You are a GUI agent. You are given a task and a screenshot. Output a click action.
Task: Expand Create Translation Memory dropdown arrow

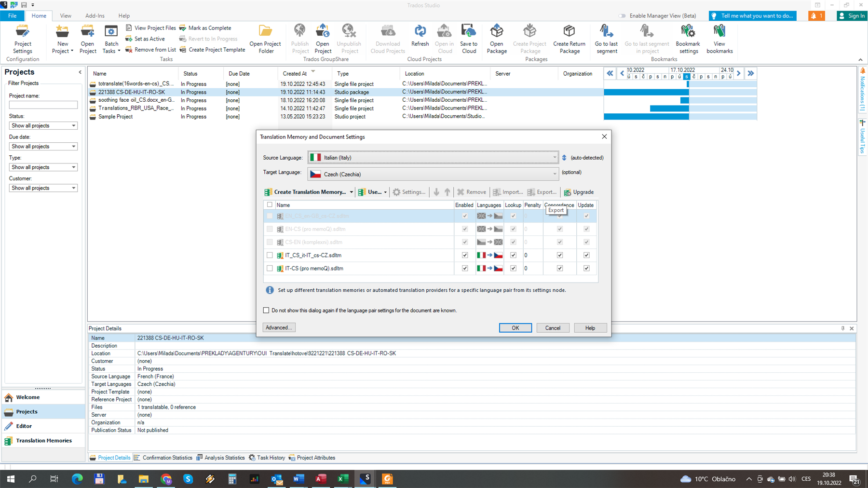click(352, 192)
